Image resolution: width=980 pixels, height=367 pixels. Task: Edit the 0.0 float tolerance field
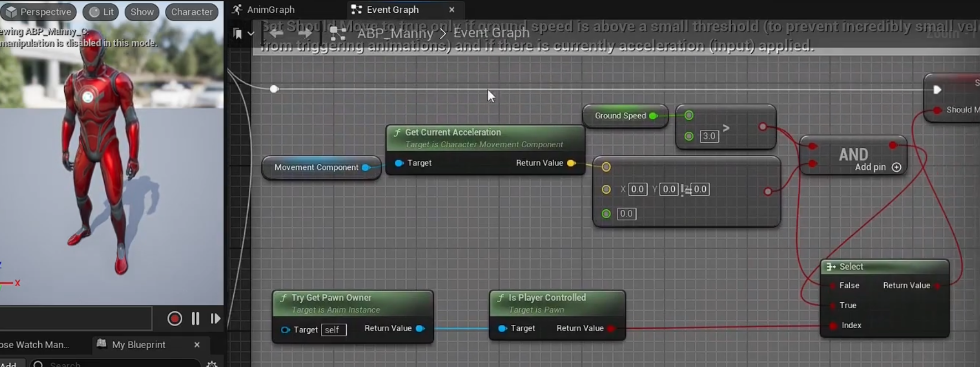click(x=626, y=214)
